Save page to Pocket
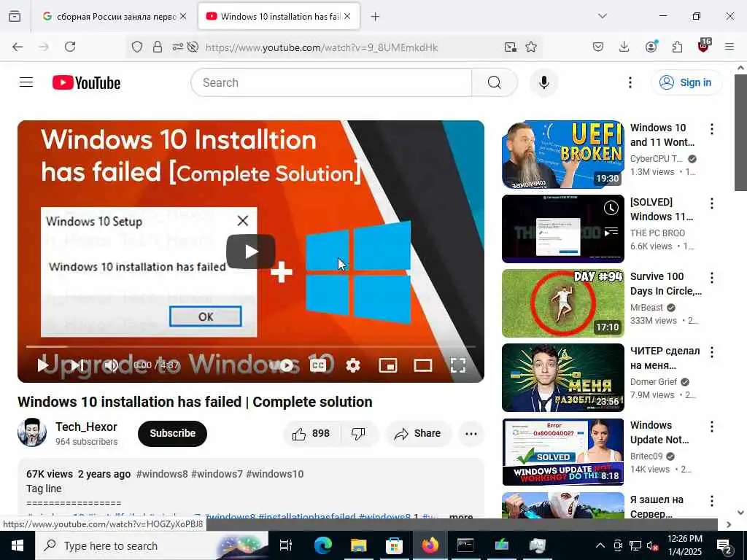 point(598,47)
